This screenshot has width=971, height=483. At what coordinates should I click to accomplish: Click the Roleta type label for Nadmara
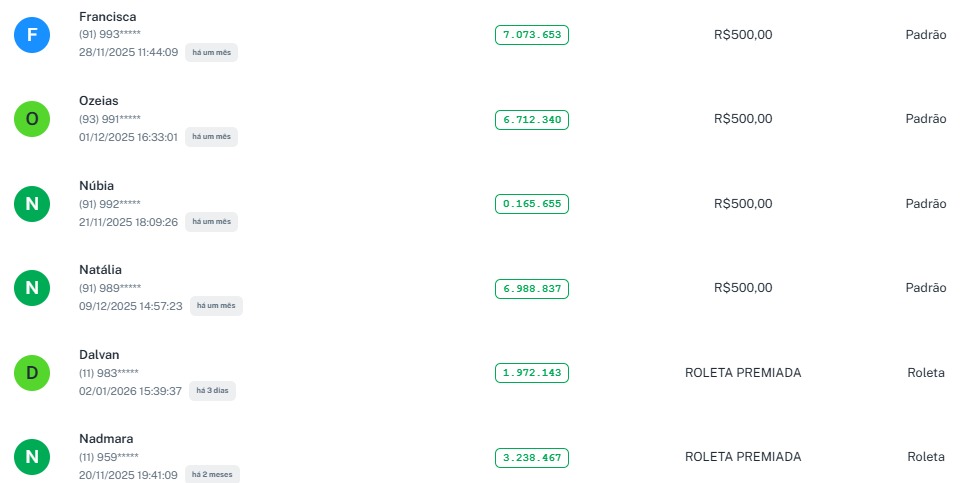925,457
